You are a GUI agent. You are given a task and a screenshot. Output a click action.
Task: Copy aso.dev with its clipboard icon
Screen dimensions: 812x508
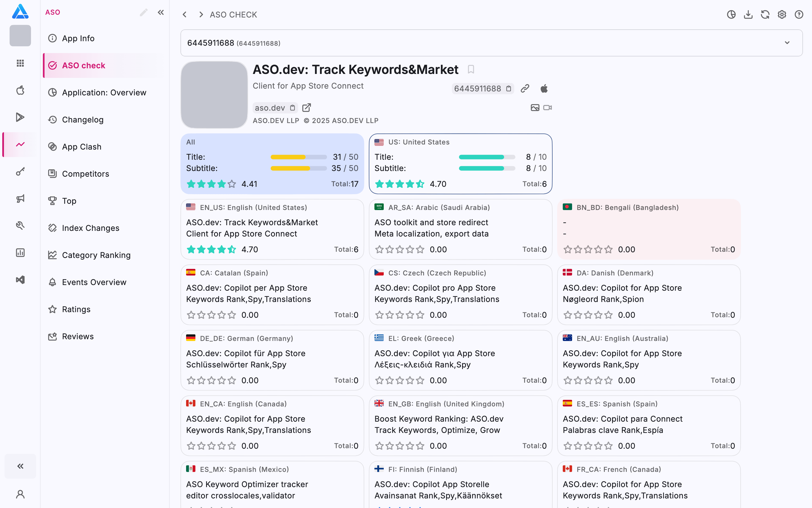tap(293, 108)
